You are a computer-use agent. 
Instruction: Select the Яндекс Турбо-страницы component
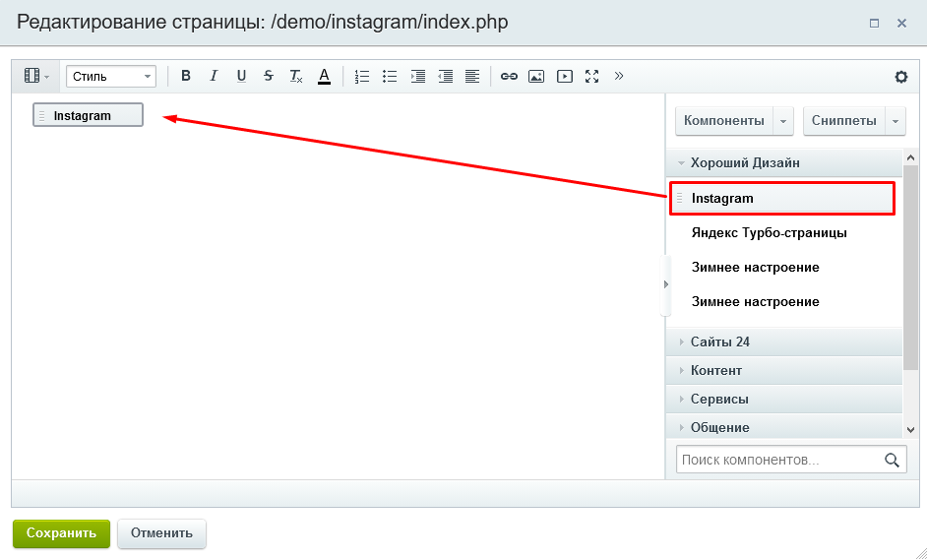(x=769, y=233)
